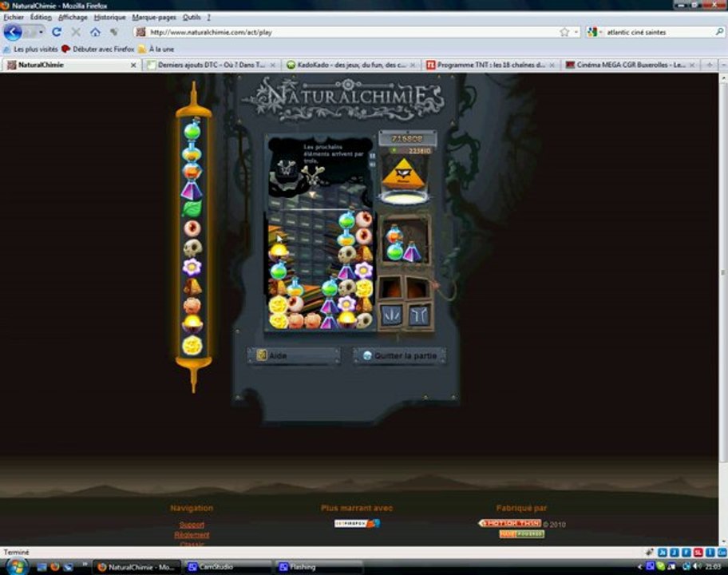Image resolution: width=728 pixels, height=575 pixels.
Task: Open the address bar history dropdown
Action: point(576,32)
